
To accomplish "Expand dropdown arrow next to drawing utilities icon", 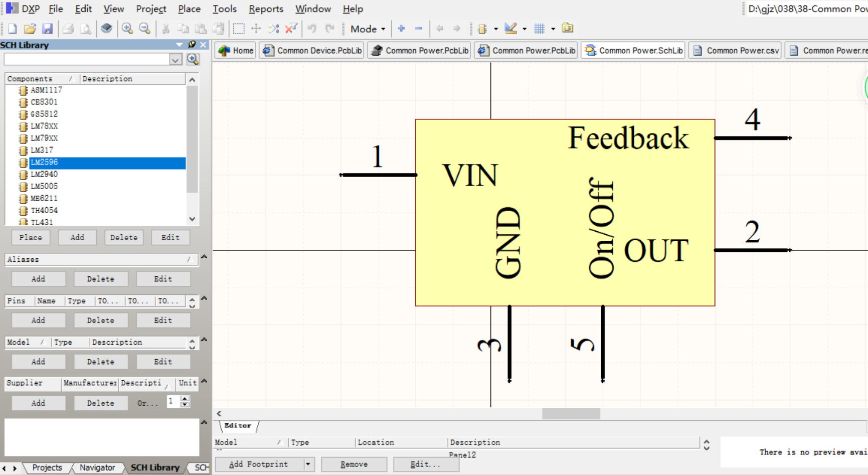I will 525,29.
